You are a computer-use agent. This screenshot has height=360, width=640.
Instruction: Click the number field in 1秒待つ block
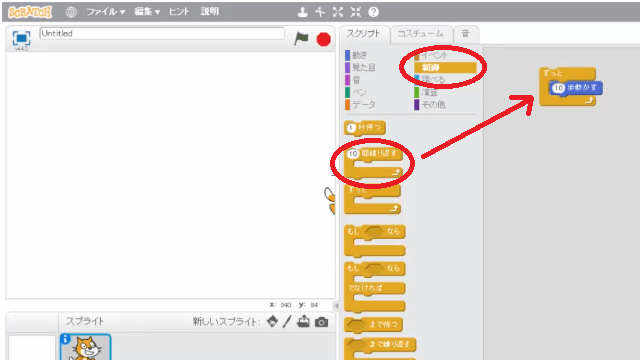point(351,128)
